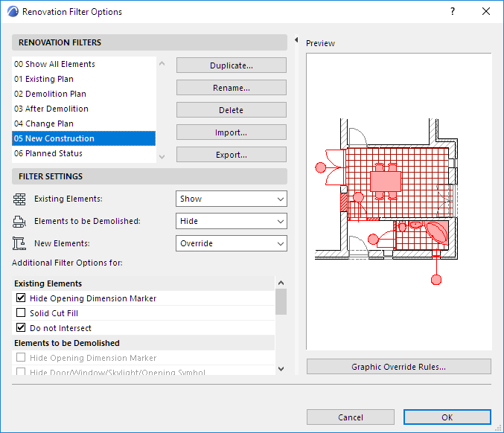Select the 01 Existing Plan filter
504x433 pixels.
tap(84, 79)
